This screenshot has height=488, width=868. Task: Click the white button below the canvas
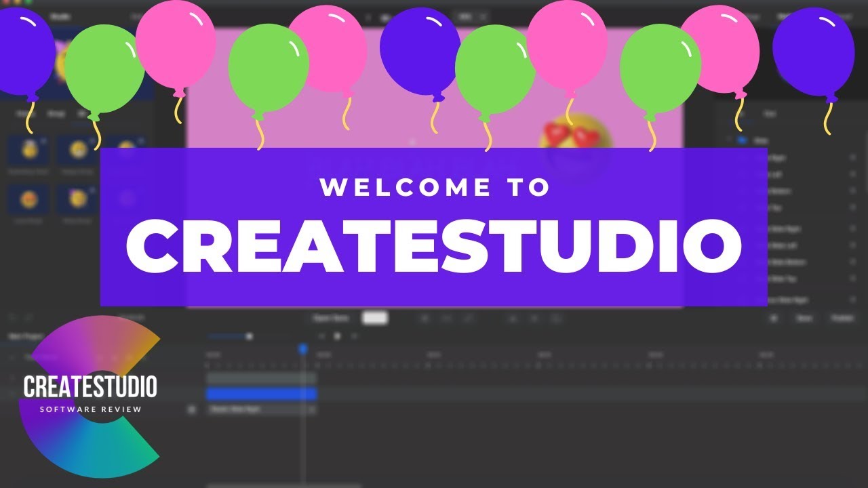point(375,317)
